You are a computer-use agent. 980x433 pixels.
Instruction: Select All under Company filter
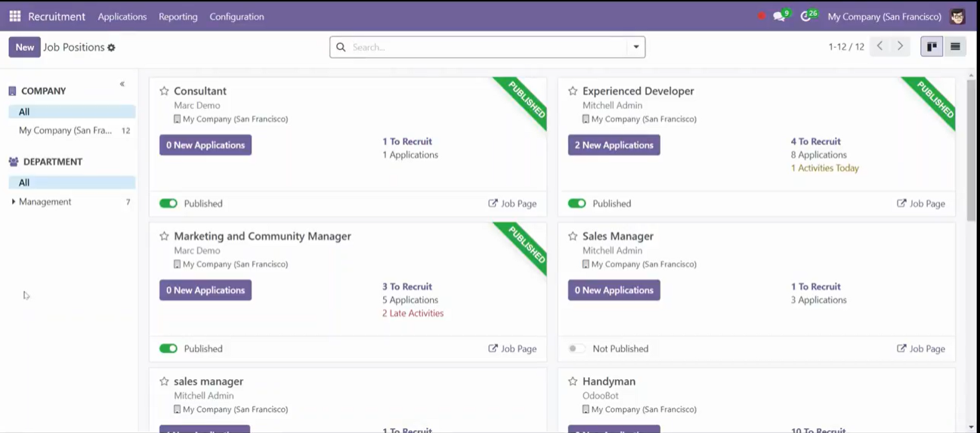[72, 112]
